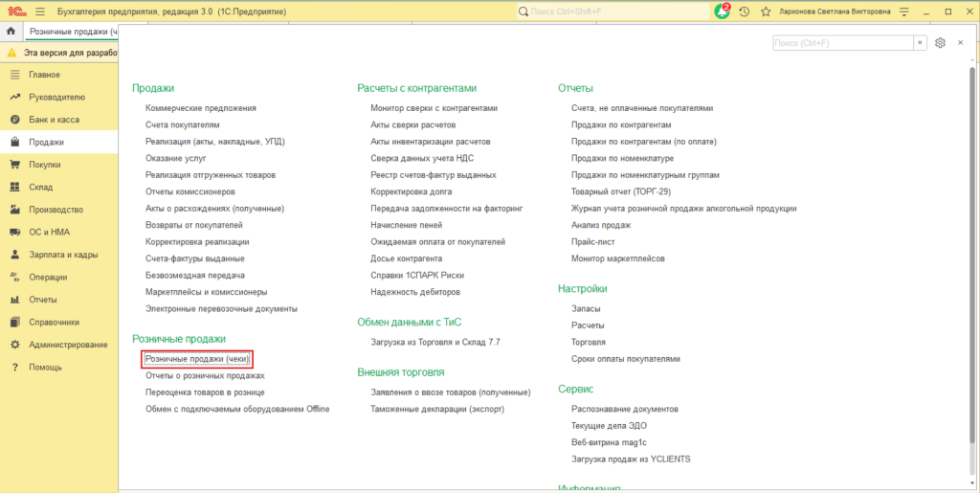Open Монитор сверки с контрагентами

(434, 108)
